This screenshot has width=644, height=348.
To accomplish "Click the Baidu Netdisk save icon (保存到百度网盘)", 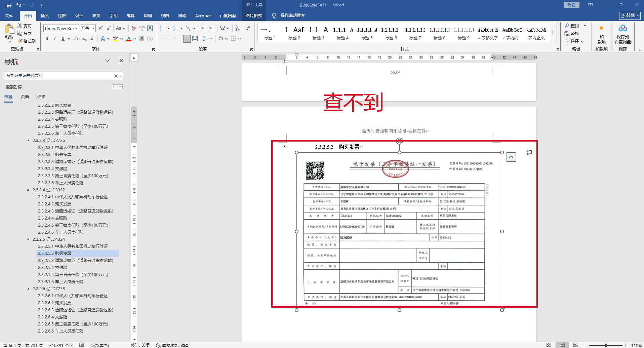I will [x=623, y=34].
